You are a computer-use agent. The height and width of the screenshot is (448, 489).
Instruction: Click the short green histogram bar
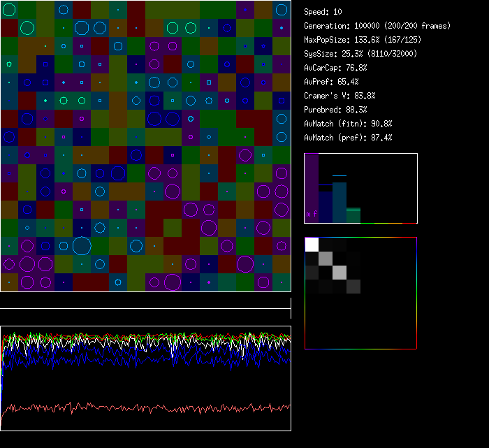tap(353, 215)
